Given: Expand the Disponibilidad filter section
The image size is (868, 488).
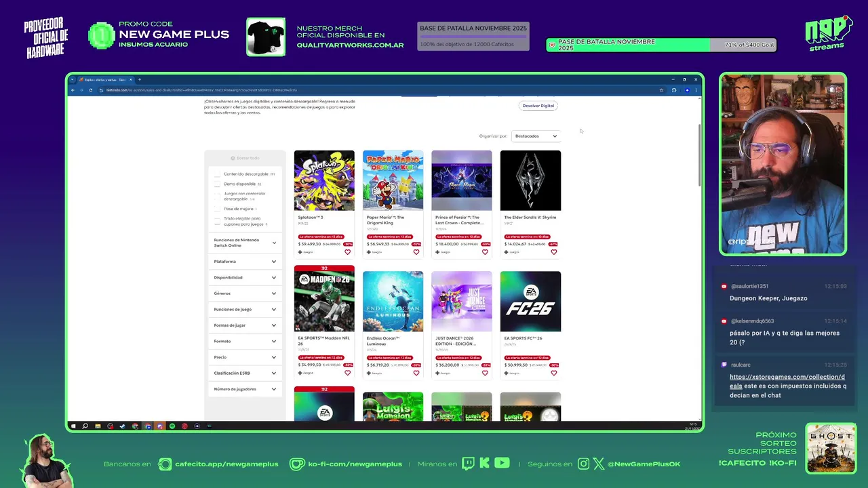Looking at the screenshot, I should pyautogui.click(x=245, y=277).
